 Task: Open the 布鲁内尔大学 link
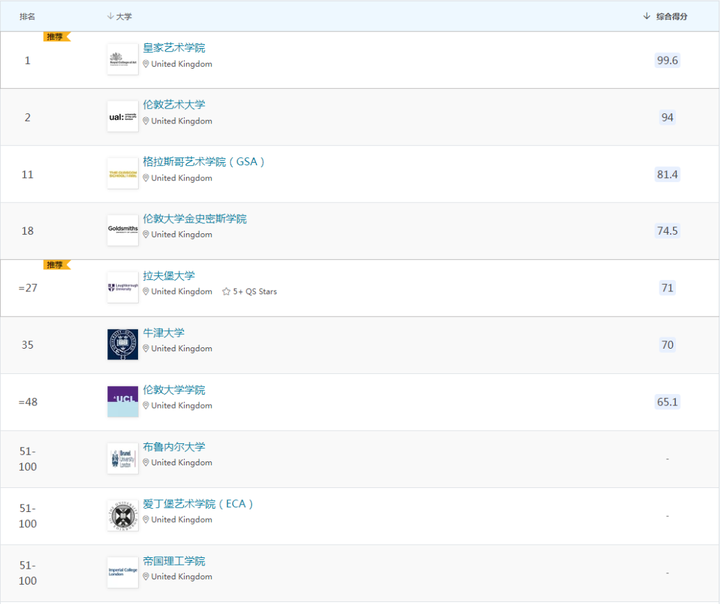[x=174, y=446]
